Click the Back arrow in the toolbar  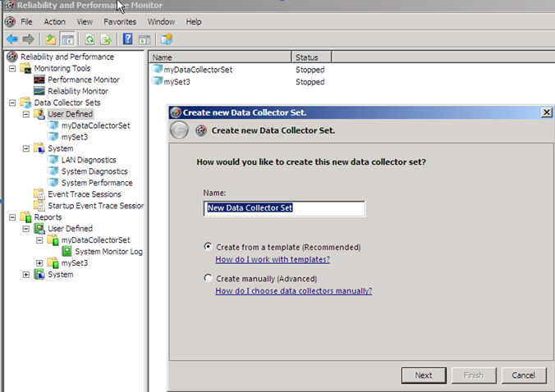click(11, 39)
